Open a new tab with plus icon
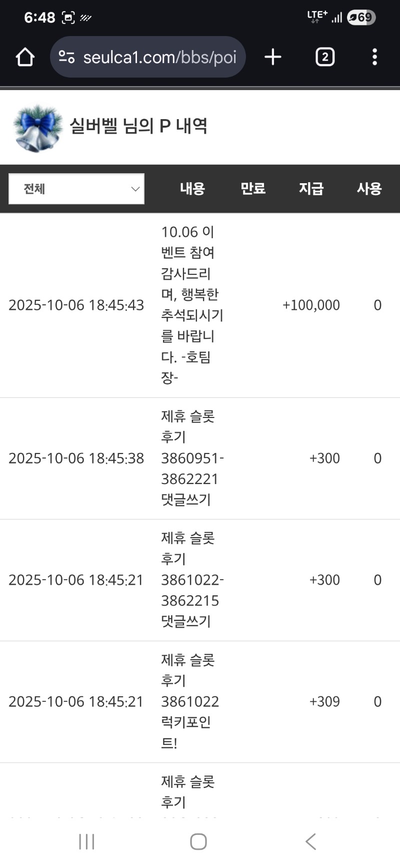400x868 pixels. 273,57
